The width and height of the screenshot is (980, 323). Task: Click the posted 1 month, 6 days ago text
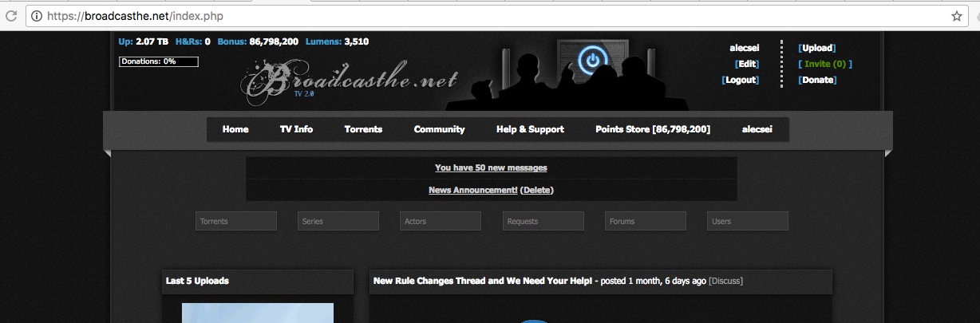click(654, 281)
